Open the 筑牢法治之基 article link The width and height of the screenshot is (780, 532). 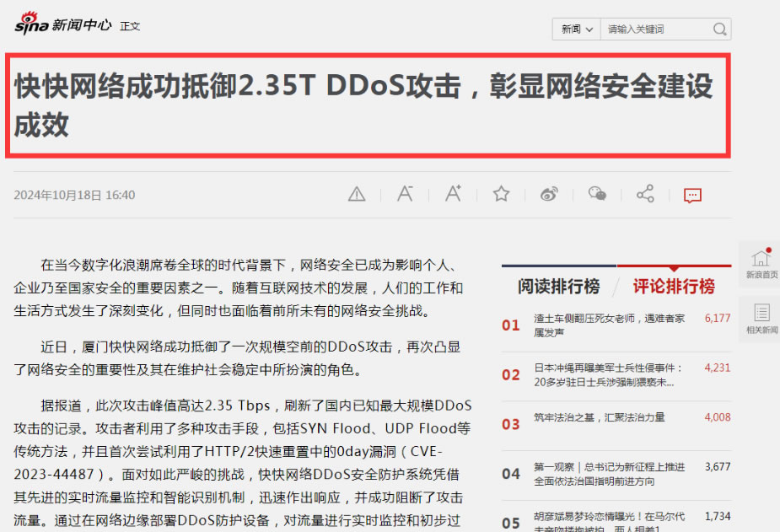[x=599, y=417]
